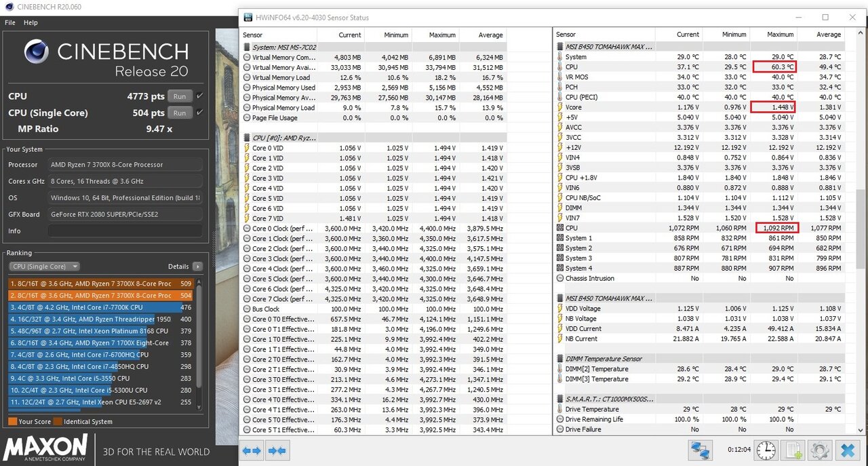Click the right pane Sensor column header

point(605,35)
